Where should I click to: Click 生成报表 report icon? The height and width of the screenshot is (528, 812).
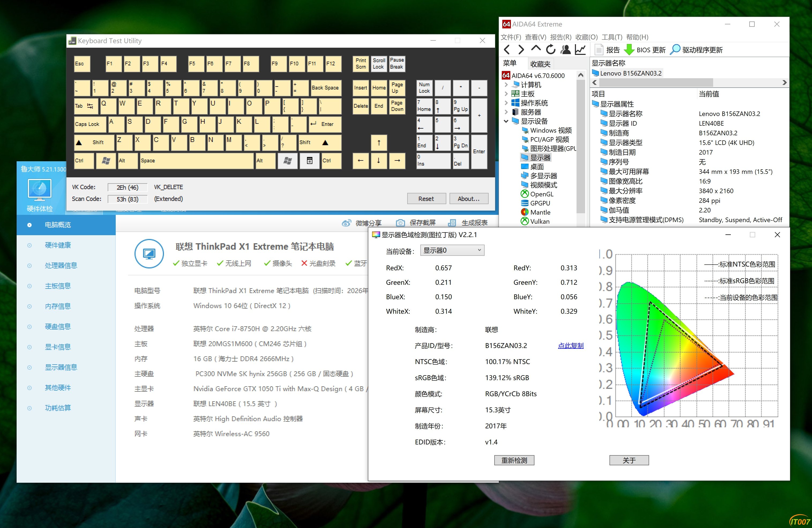452,223
